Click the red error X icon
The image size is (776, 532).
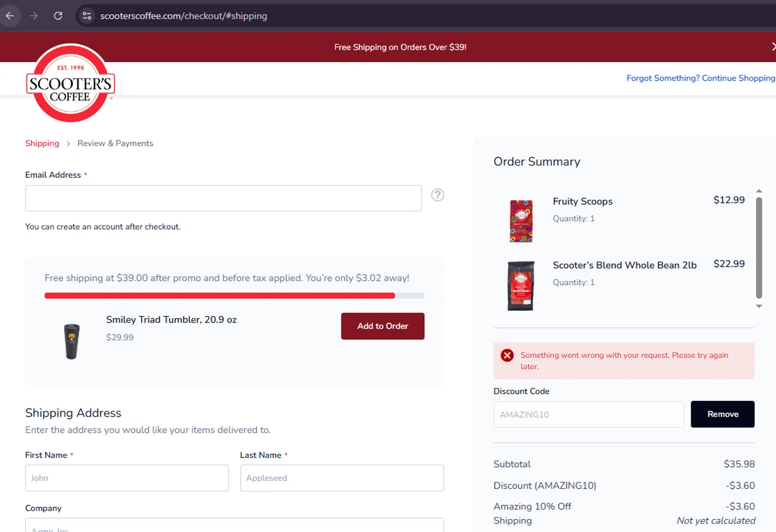(507, 355)
